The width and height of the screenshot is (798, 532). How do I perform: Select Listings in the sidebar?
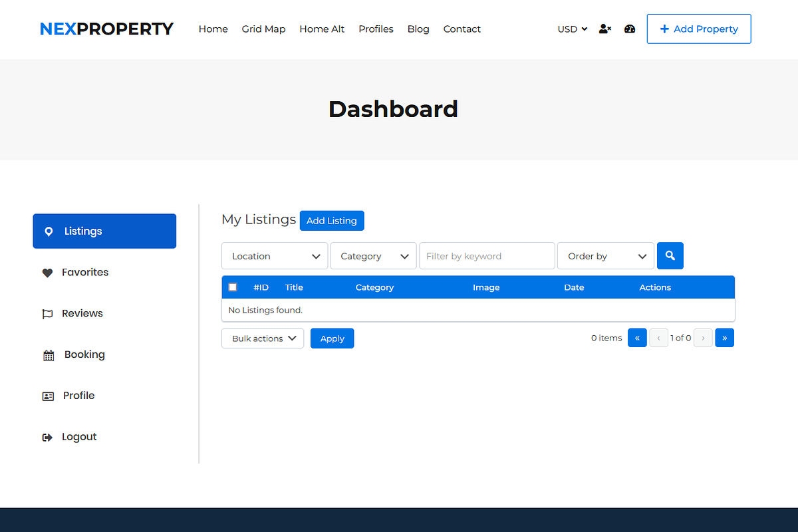click(x=104, y=231)
